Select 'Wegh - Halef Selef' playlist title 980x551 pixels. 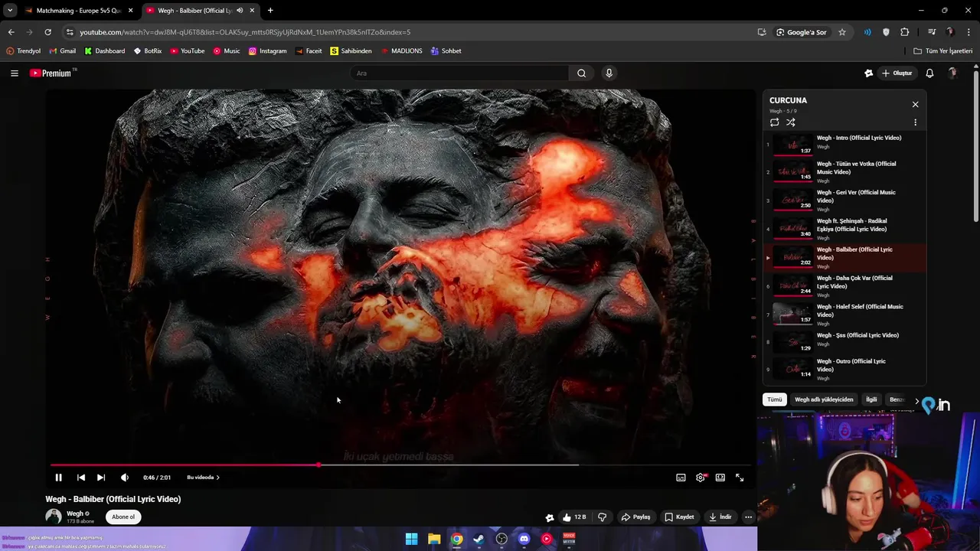tap(860, 311)
